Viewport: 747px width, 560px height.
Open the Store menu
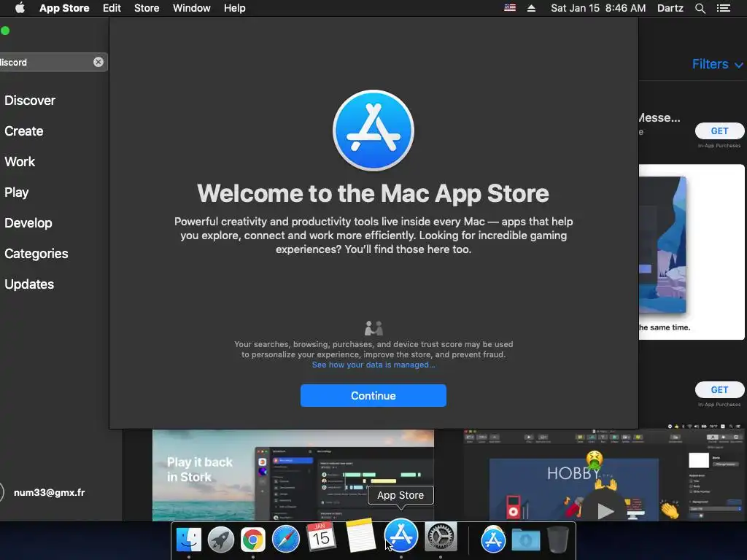(147, 8)
